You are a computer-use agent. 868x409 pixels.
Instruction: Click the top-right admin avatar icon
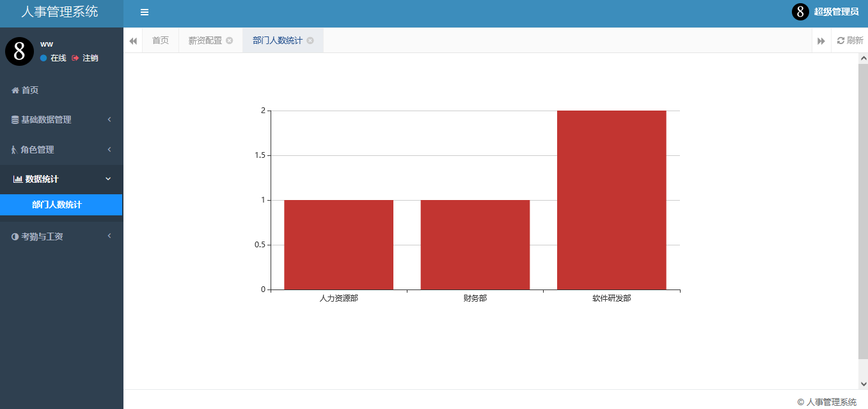coord(800,12)
